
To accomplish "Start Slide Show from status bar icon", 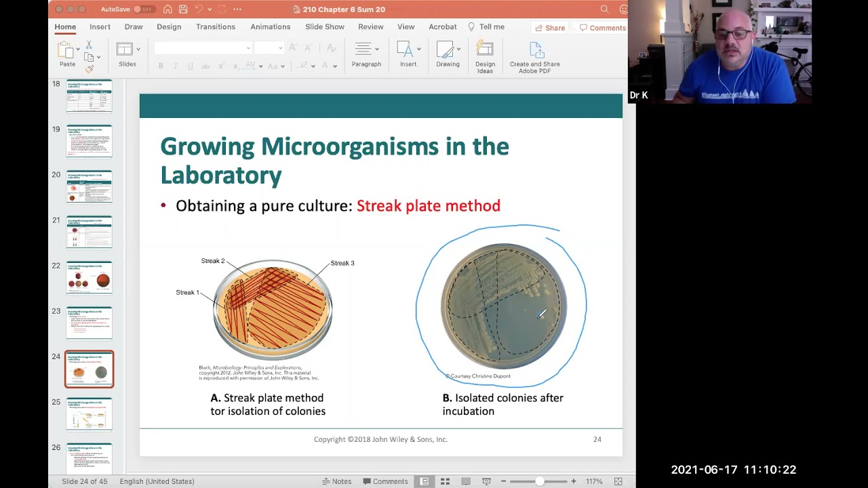I will pyautogui.click(x=486, y=481).
